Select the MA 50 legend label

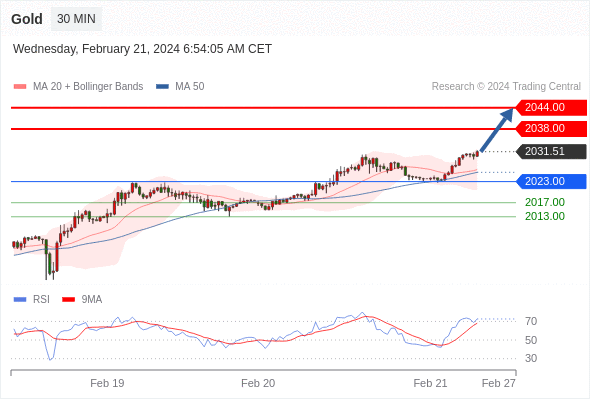tap(190, 87)
